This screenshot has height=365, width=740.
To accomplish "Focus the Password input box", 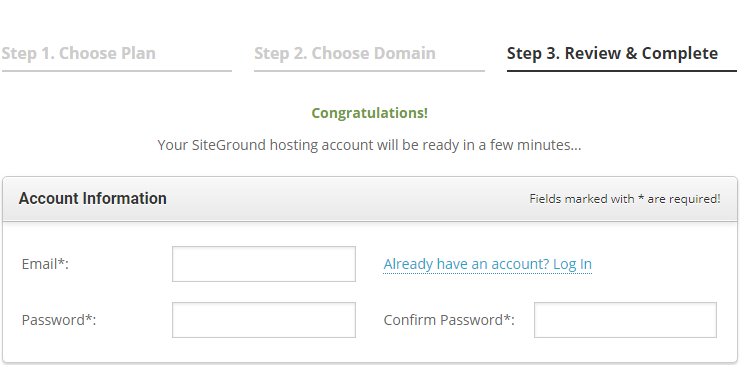I will click(x=264, y=320).
